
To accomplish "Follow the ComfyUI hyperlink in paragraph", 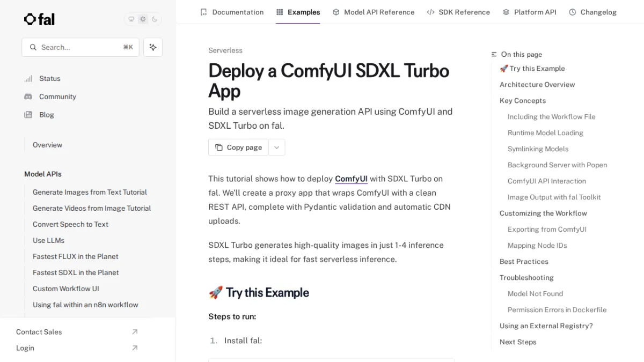I will tap(351, 179).
